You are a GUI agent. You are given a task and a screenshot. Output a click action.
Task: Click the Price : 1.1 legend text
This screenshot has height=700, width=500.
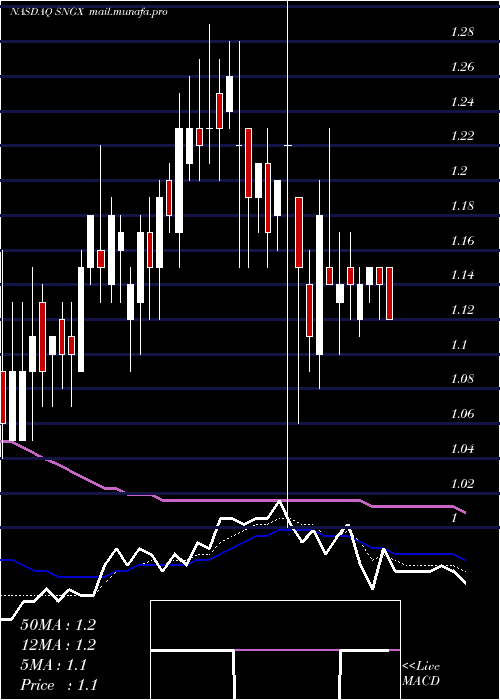[58, 685]
